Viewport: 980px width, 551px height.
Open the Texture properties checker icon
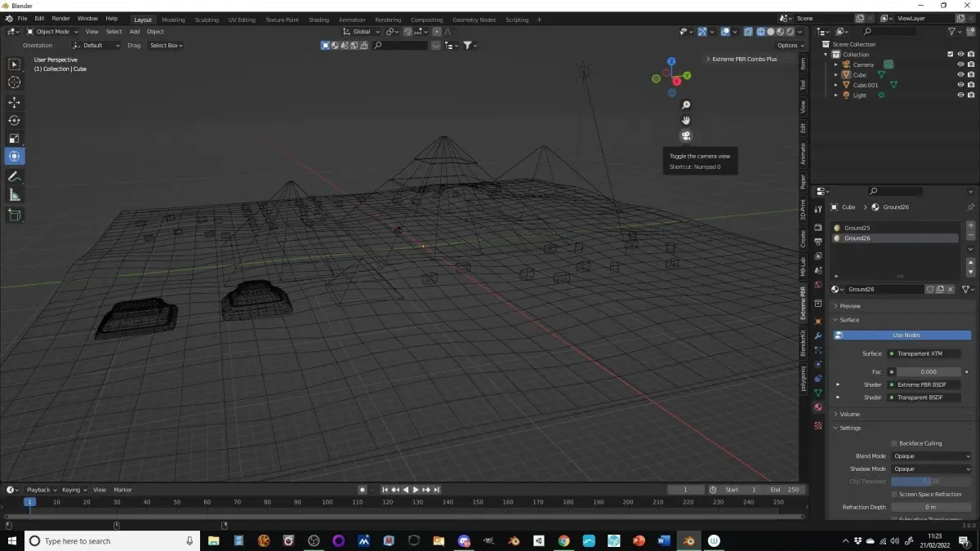tap(818, 425)
